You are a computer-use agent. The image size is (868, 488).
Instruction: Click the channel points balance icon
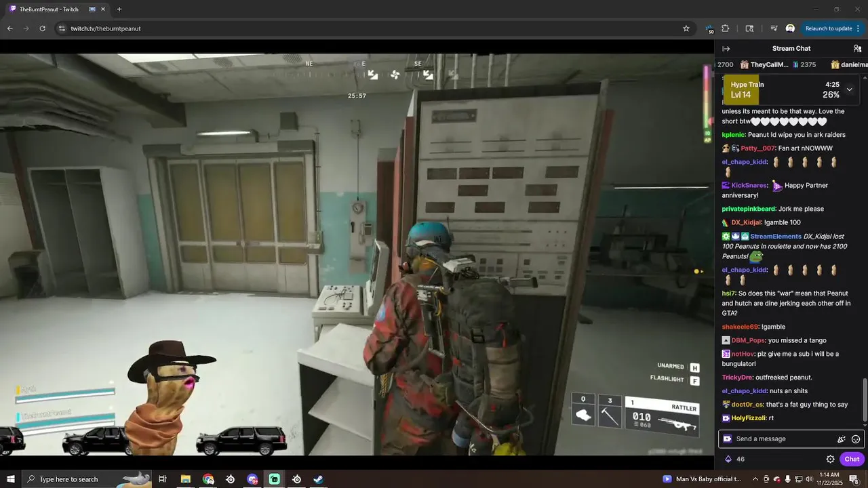pos(728,459)
